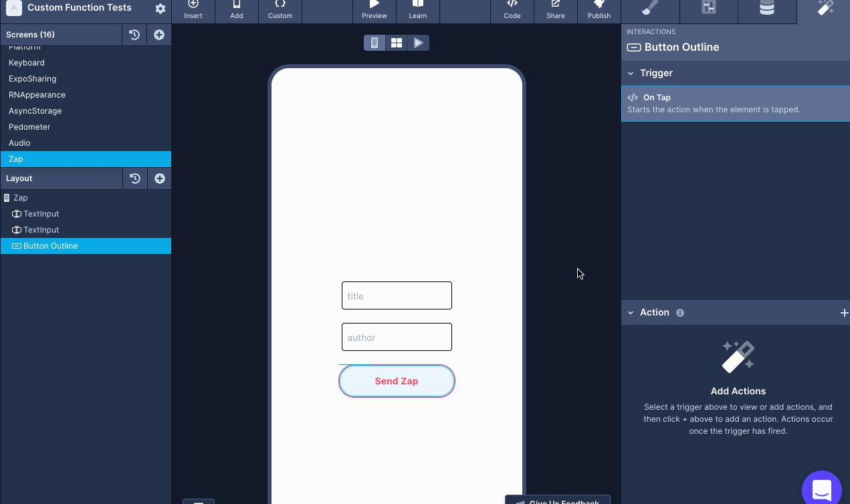The image size is (850, 504).
Task: Select the Audio screen
Action: point(86,143)
